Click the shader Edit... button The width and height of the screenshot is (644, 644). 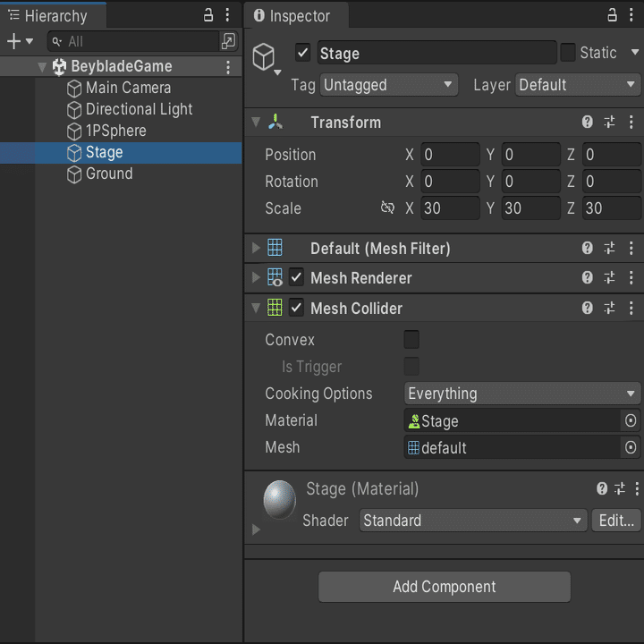[x=615, y=521]
